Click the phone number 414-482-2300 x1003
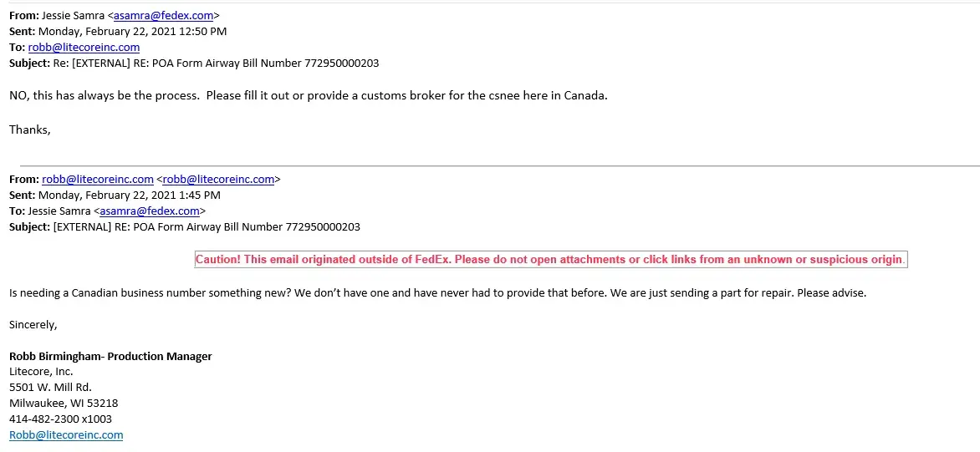980x452 pixels. coord(60,419)
